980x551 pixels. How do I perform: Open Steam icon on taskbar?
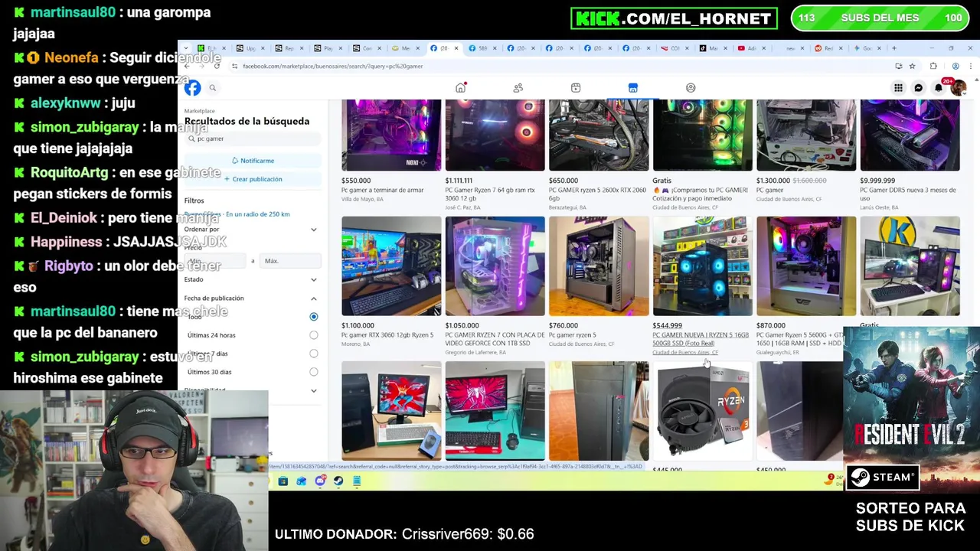coord(338,481)
